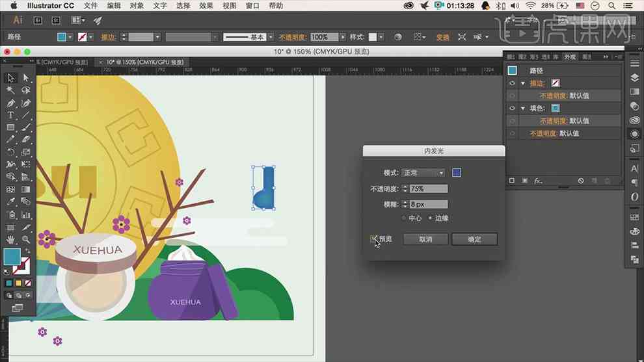Select the Rotate tool
The width and height of the screenshot is (644, 362).
click(10, 152)
